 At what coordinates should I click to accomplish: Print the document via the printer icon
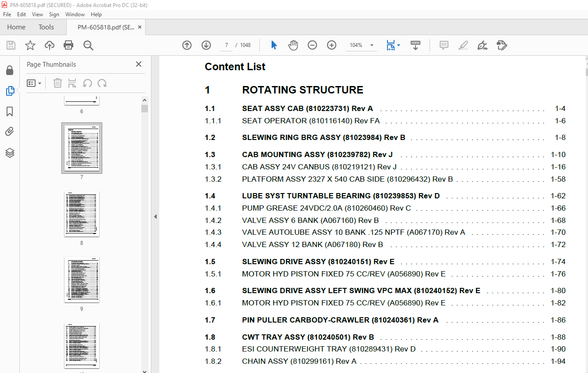68,45
